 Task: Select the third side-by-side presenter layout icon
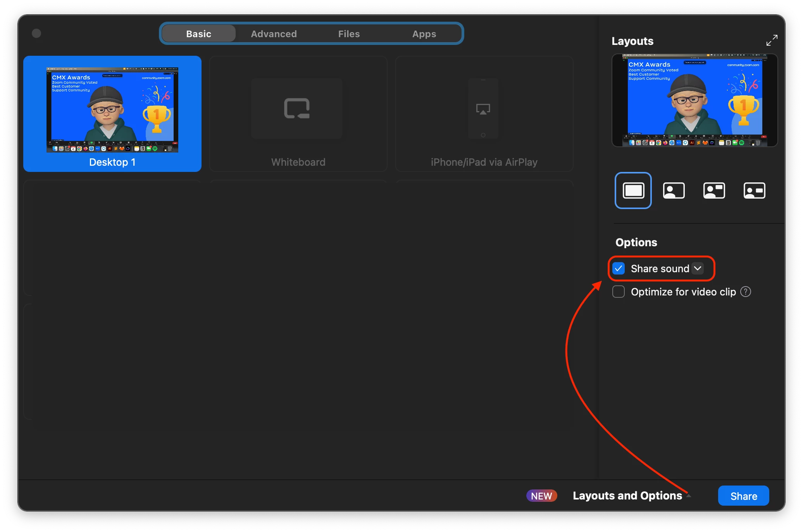click(x=714, y=190)
